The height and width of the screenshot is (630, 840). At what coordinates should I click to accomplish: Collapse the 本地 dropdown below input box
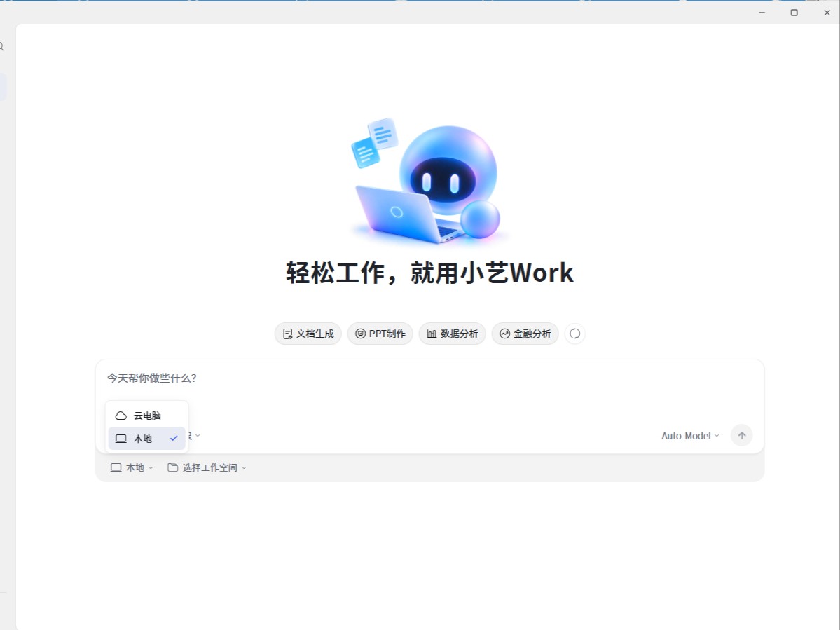132,467
